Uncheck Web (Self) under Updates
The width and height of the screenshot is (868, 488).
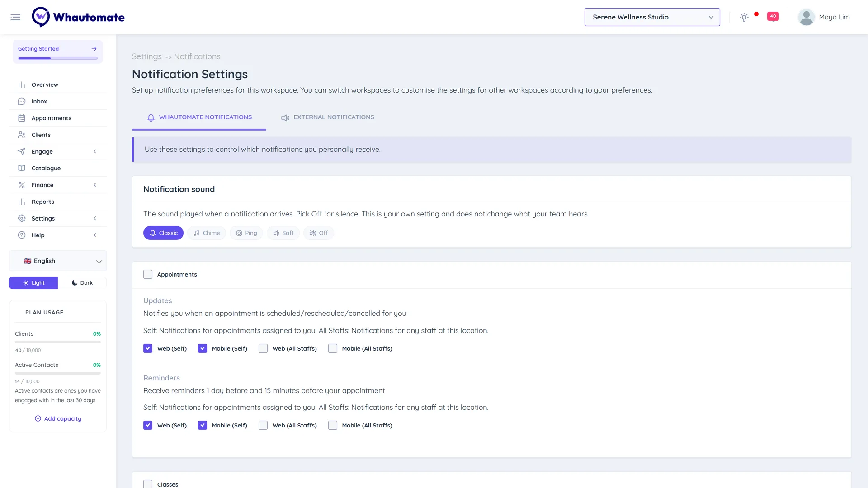[148, 349]
